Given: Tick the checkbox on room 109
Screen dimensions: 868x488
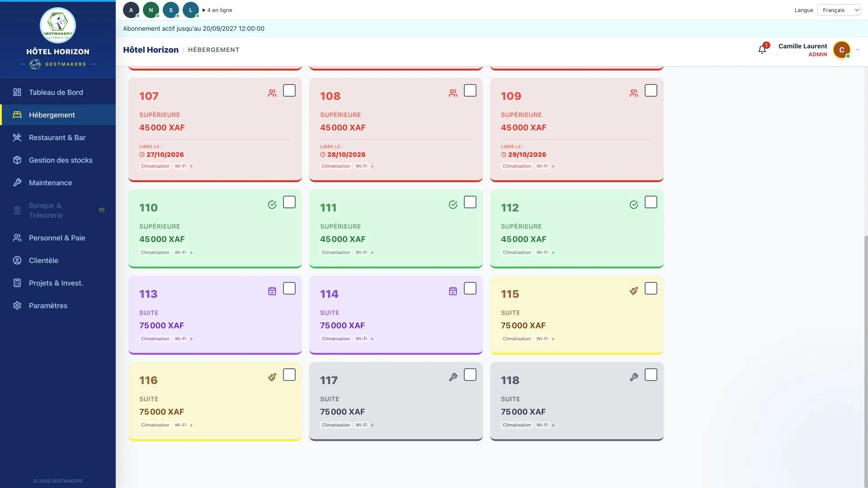Looking at the screenshot, I should click(x=651, y=90).
